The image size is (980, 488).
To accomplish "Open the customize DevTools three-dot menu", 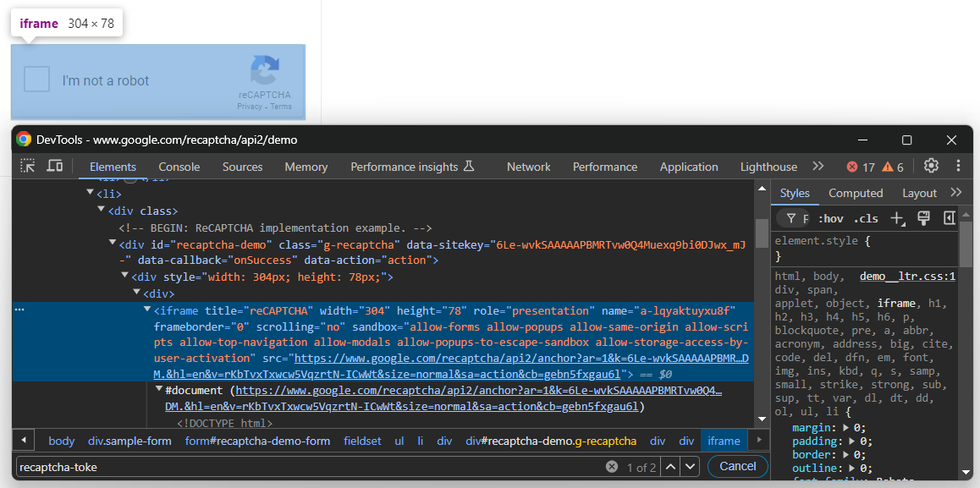I will (x=959, y=166).
